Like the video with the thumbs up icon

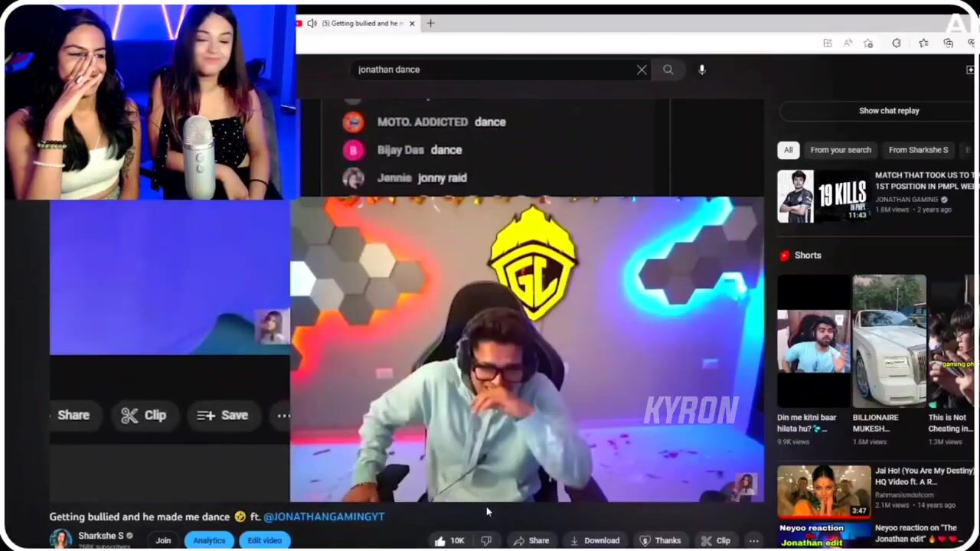pyautogui.click(x=440, y=541)
